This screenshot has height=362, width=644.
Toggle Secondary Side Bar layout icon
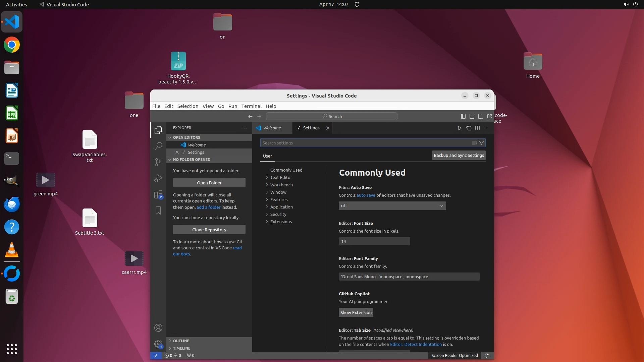[480, 116]
